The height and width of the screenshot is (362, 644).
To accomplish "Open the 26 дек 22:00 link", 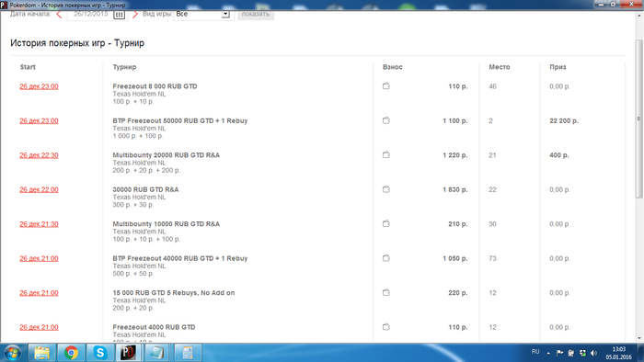I will (x=39, y=190).
